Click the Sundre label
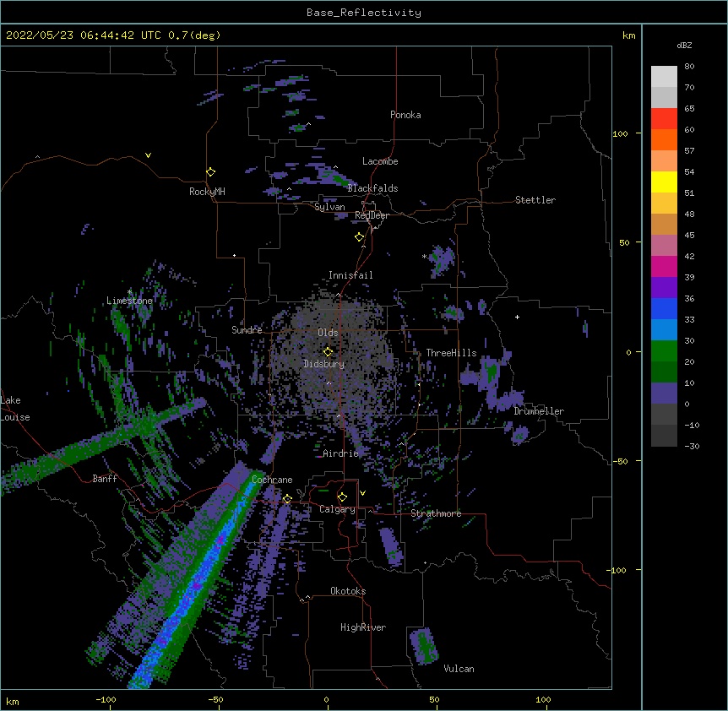 click(x=247, y=330)
